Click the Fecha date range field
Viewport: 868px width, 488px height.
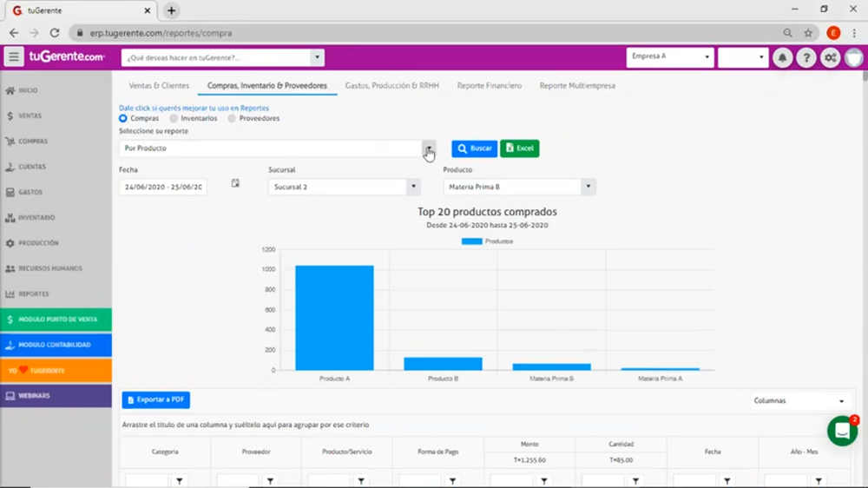(163, 188)
